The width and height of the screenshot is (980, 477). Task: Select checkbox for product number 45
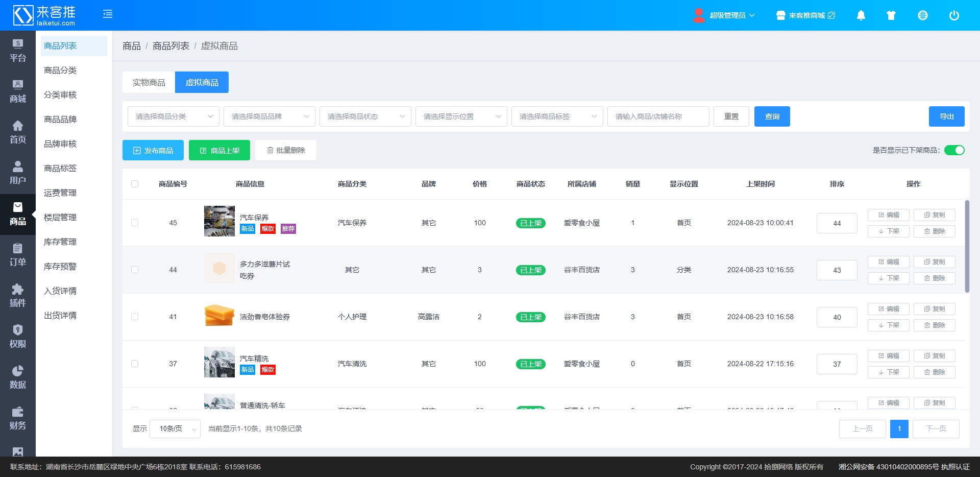(135, 223)
